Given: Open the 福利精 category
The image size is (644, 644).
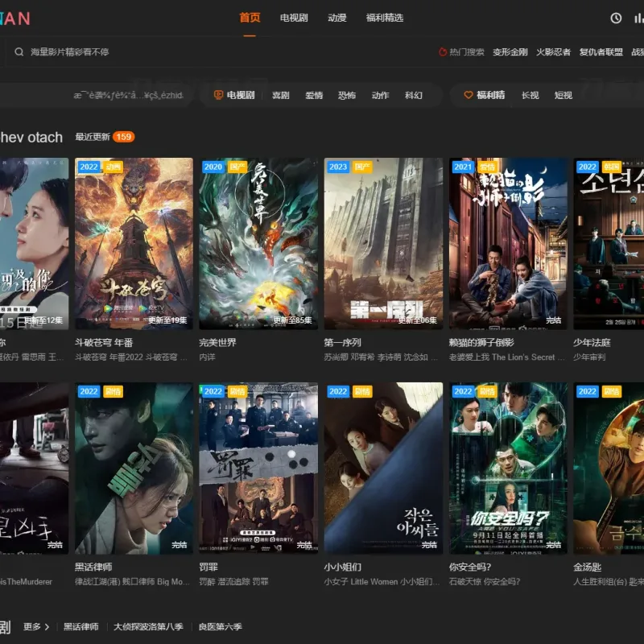Looking at the screenshot, I should pyautogui.click(x=490, y=95).
